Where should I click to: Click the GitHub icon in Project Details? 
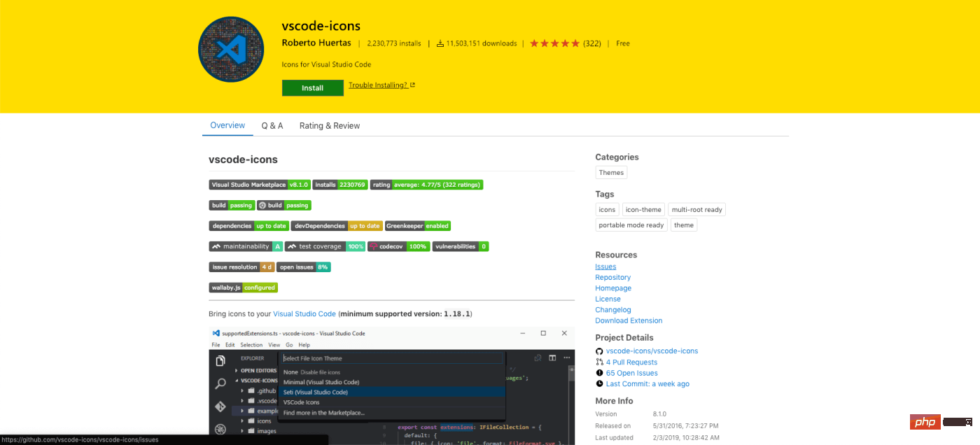[x=599, y=351]
